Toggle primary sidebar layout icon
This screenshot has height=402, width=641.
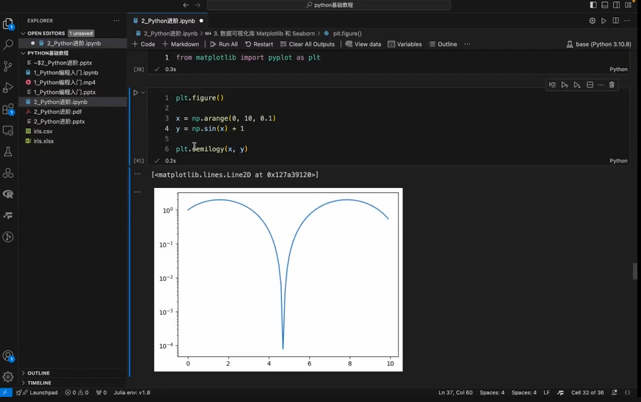tap(593, 5)
